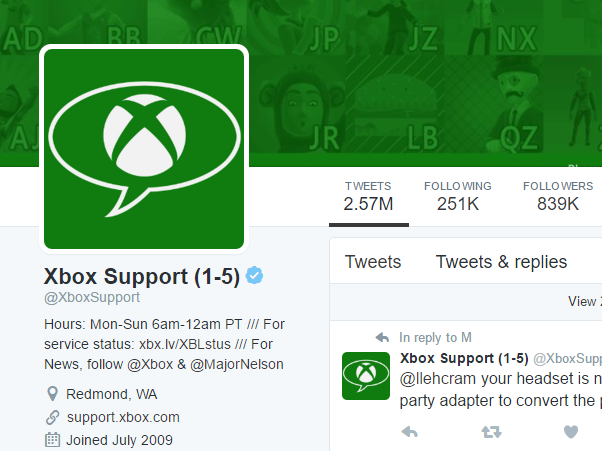
Task: Click the @llehcram mention in the tweet
Action: pos(436,381)
